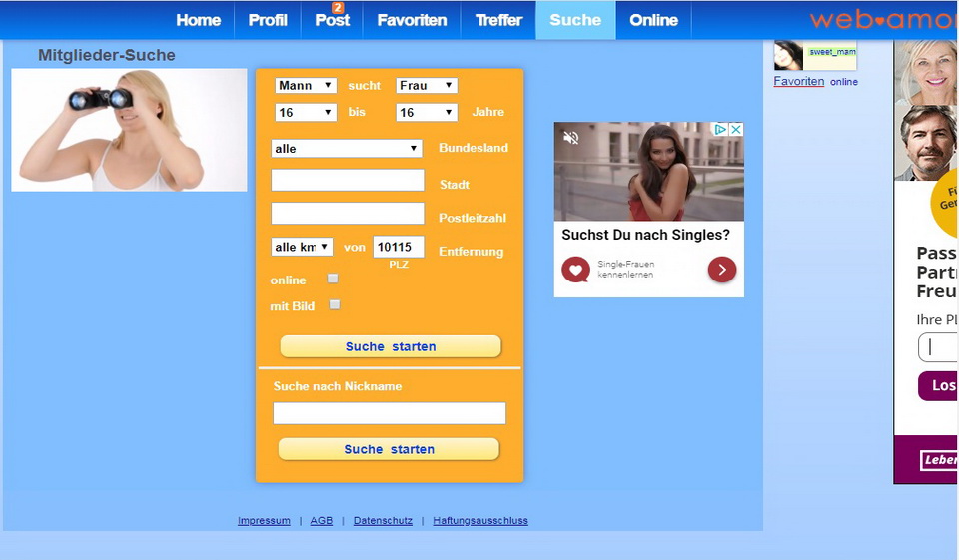Open the Treffer tab
The image size is (959, 560).
click(x=499, y=20)
